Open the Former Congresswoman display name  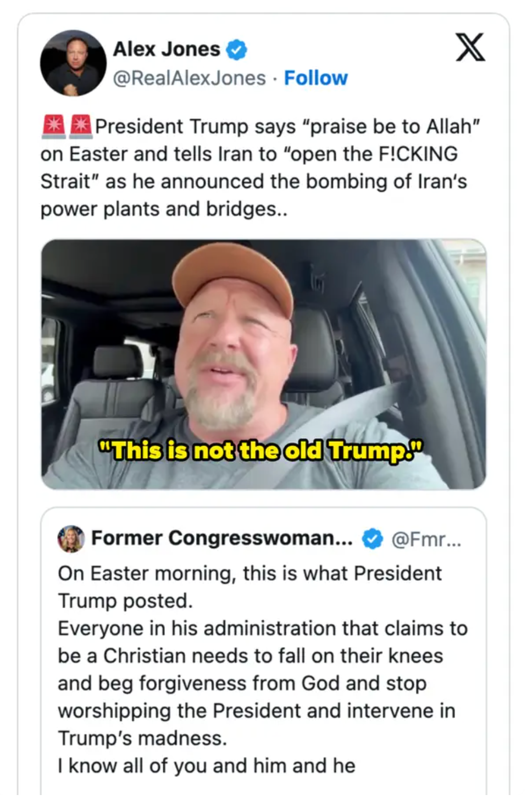point(222,538)
